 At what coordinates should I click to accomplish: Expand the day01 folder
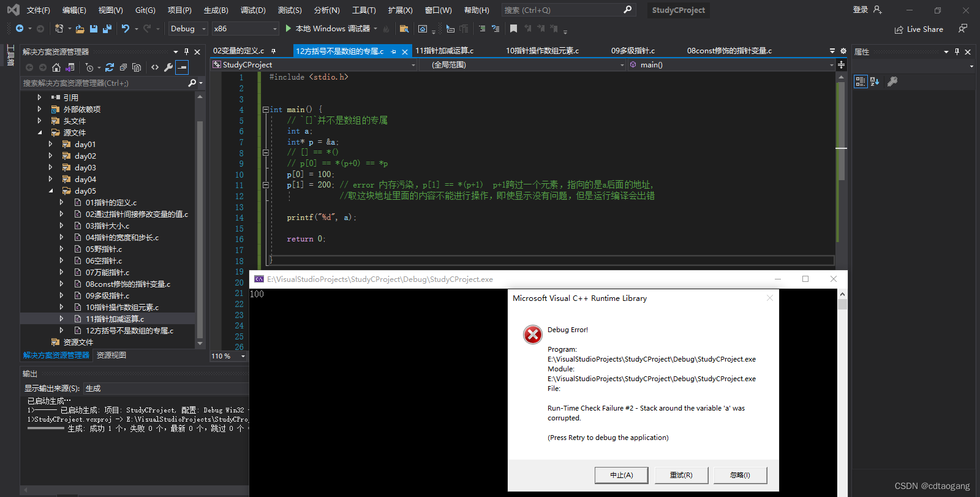point(50,144)
